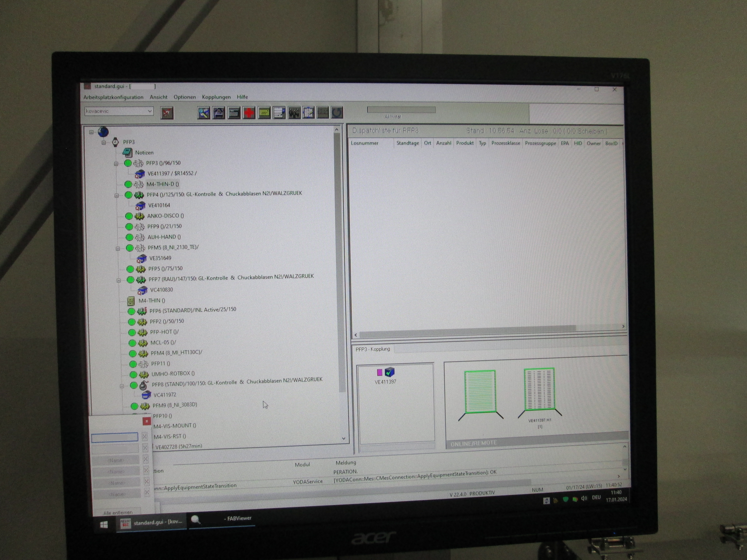Click the red cross toolbar icon
Viewport: 747px width, 560px height.
click(x=249, y=113)
